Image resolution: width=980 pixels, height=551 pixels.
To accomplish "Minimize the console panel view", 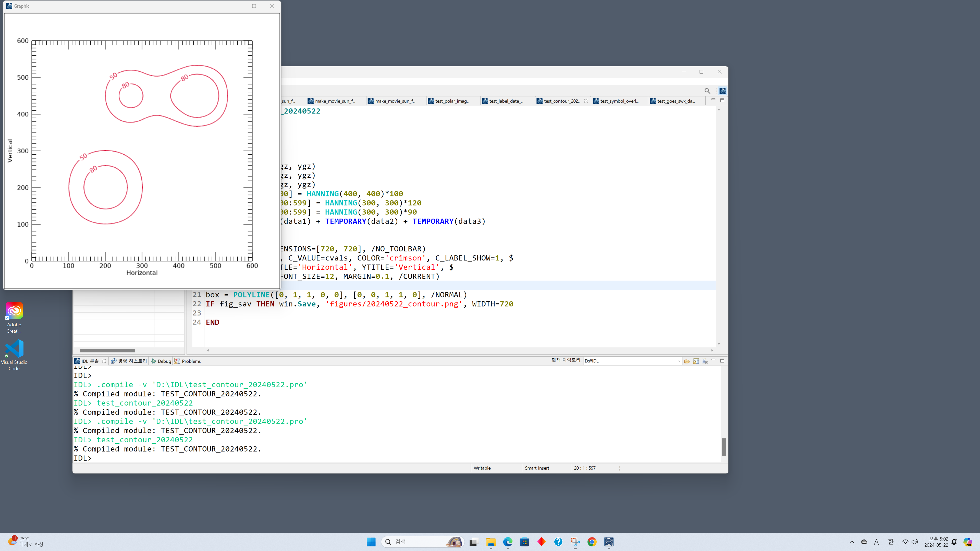I will (713, 360).
